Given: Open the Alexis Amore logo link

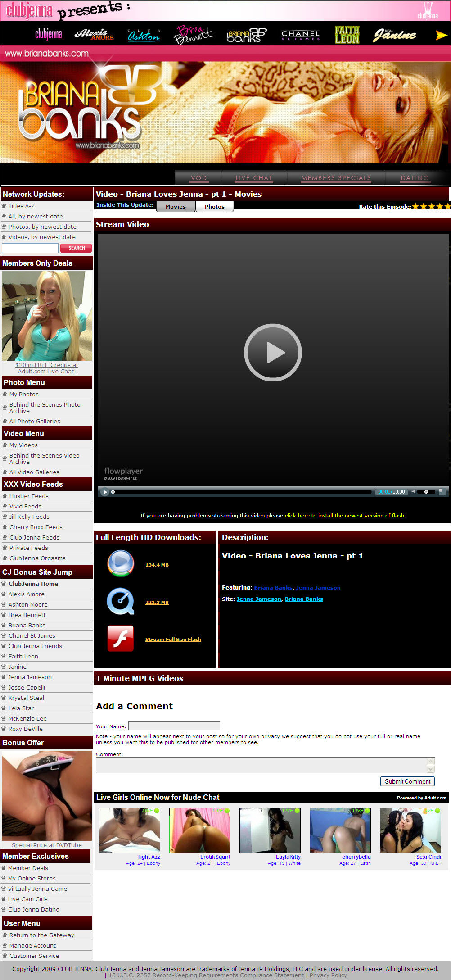Looking at the screenshot, I should coord(94,35).
